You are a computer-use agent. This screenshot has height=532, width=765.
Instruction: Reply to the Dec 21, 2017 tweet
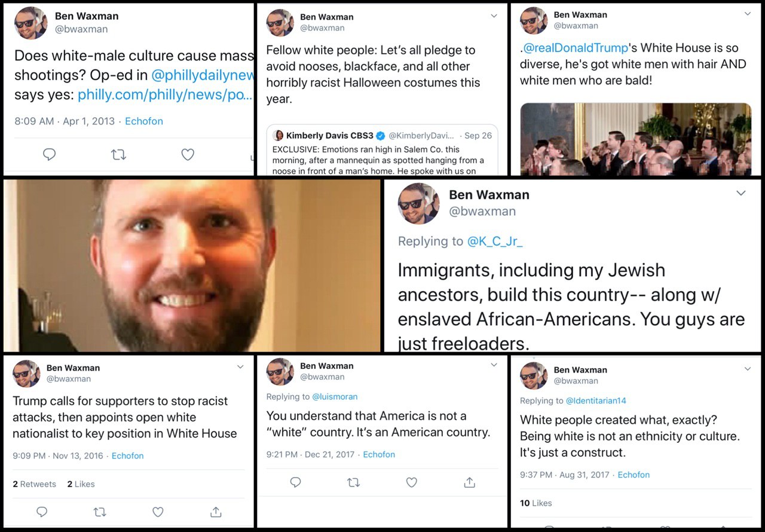[295, 482]
